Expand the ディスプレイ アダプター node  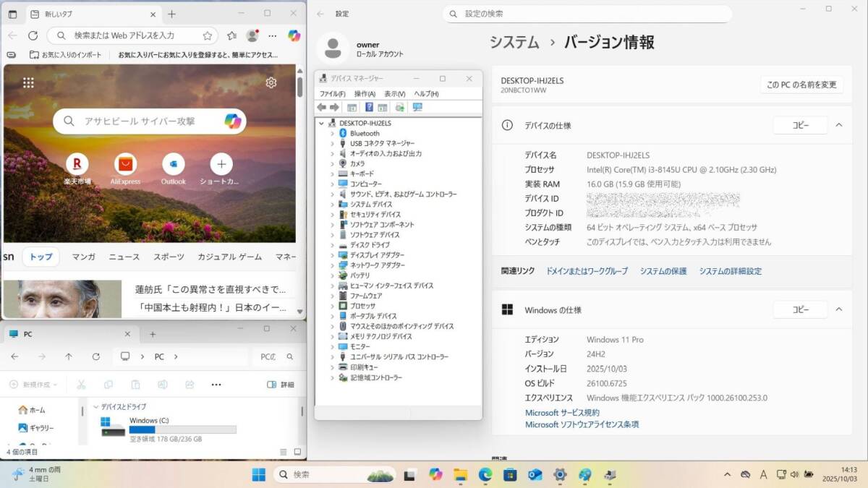(x=333, y=255)
